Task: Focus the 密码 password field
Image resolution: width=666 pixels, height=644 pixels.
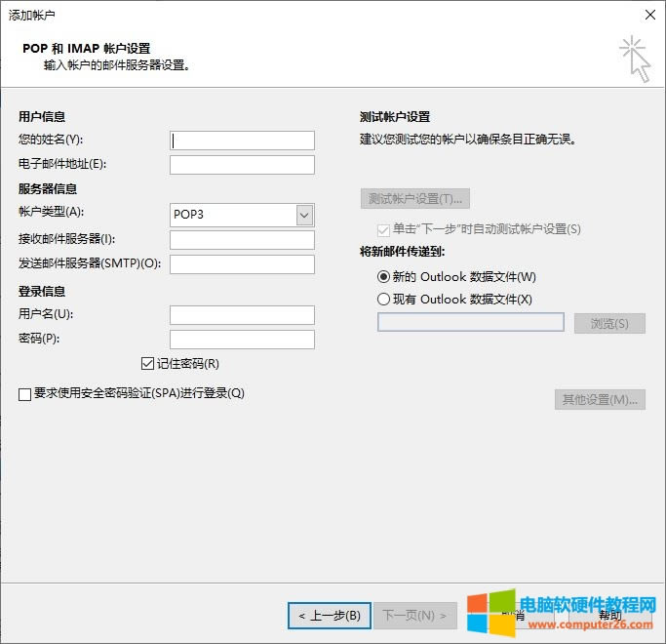Action: tap(242, 340)
